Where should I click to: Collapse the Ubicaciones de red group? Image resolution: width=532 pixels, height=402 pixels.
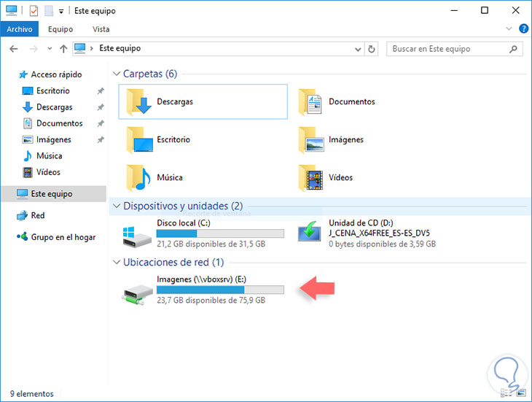(x=117, y=262)
